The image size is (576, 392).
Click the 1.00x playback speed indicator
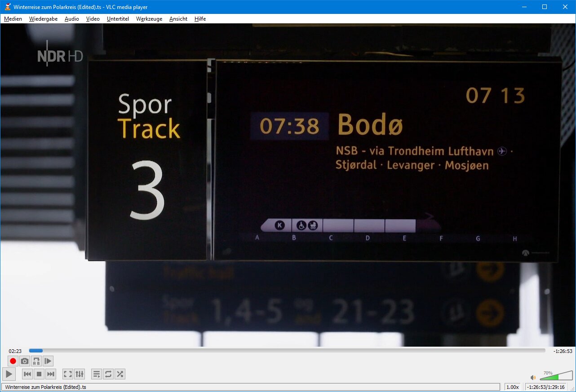[x=512, y=387]
